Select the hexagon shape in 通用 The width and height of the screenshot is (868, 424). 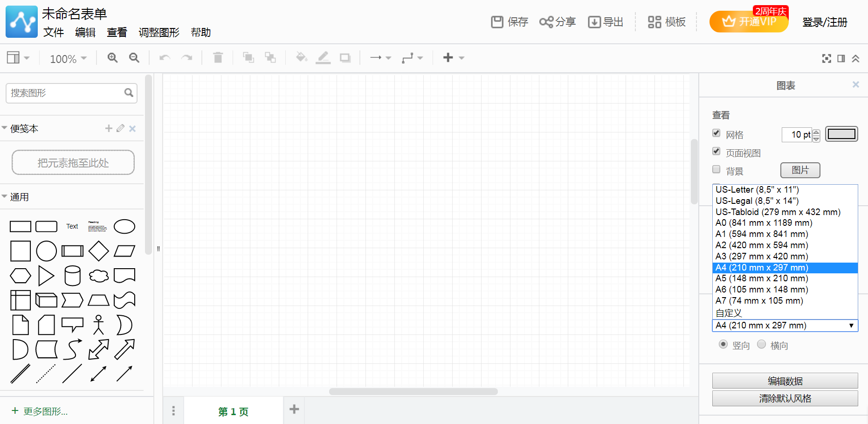click(x=21, y=276)
